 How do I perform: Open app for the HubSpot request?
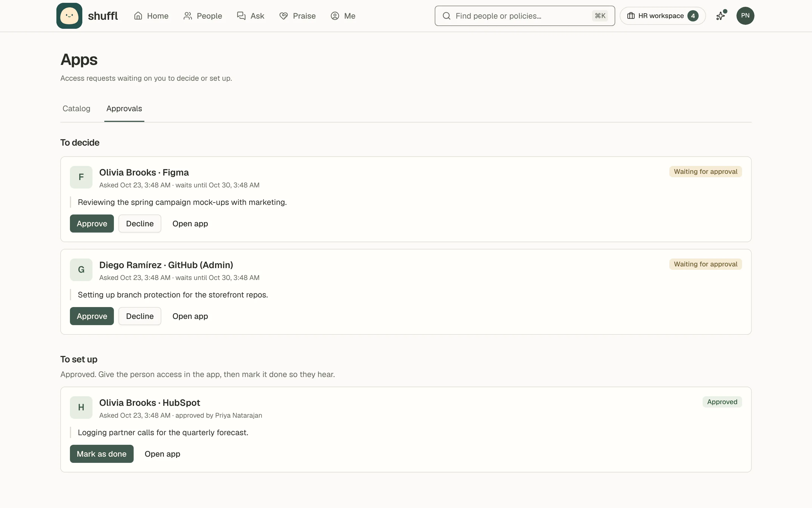point(162,454)
